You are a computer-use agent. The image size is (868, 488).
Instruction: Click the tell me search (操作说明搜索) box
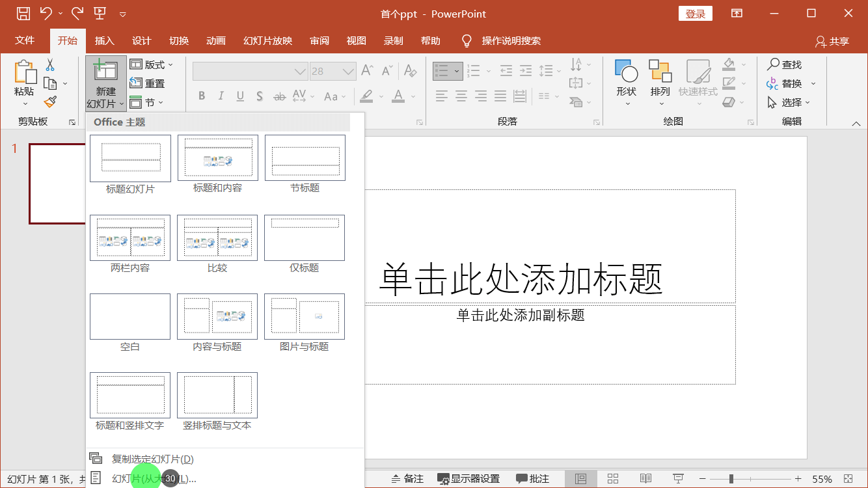point(511,40)
